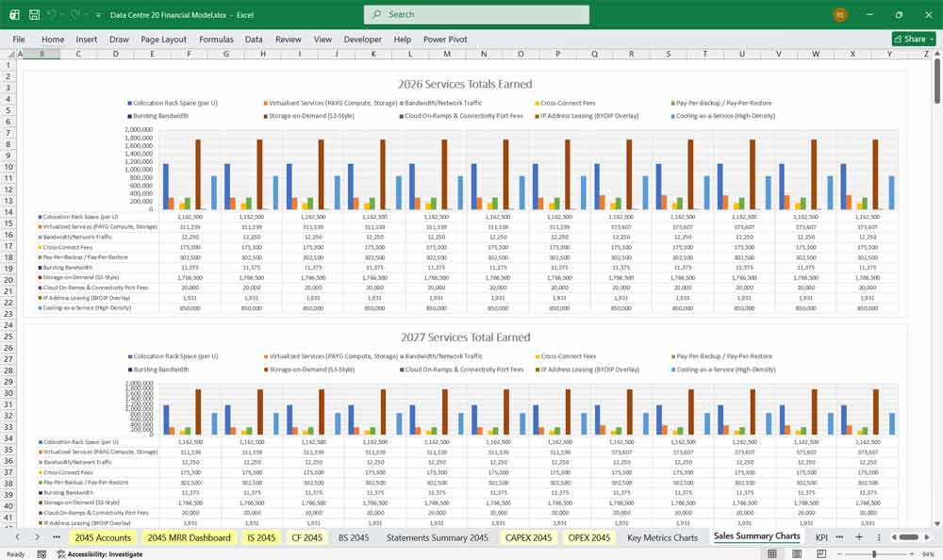Open the Customize Quick Access Toolbar dropdown
The image size is (943, 560).
coord(97,14)
